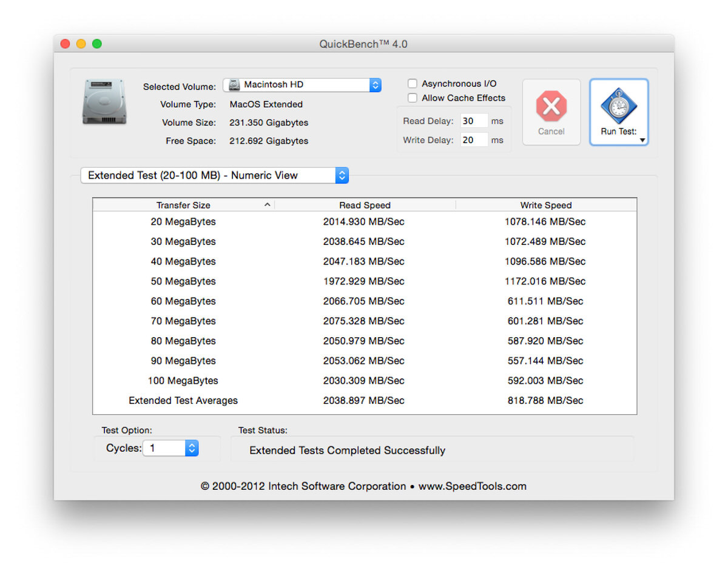This screenshot has height=573, width=728.
Task: Click average write speed 818.788 MB/Sec
Action: click(x=545, y=400)
